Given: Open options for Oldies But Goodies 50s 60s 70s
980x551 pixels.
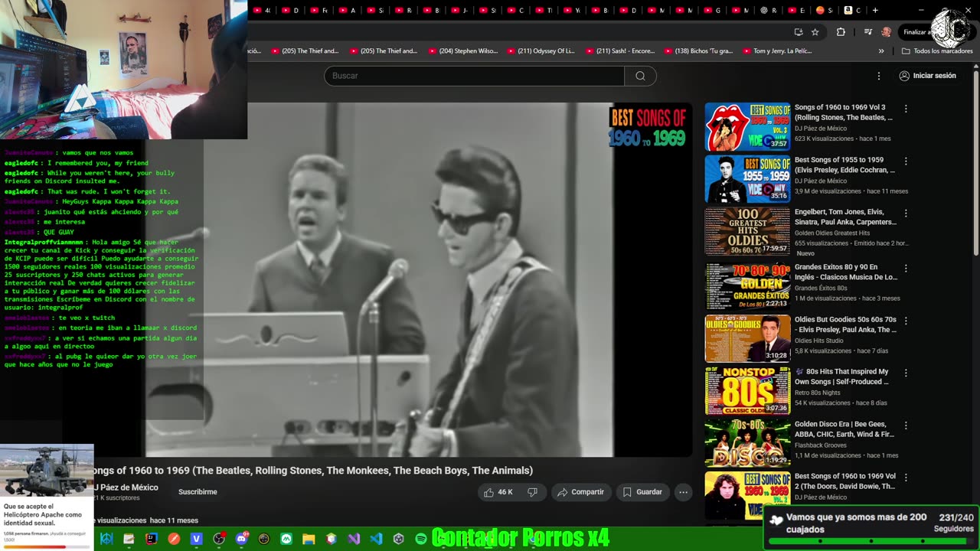Looking at the screenshot, I should 906,321.
